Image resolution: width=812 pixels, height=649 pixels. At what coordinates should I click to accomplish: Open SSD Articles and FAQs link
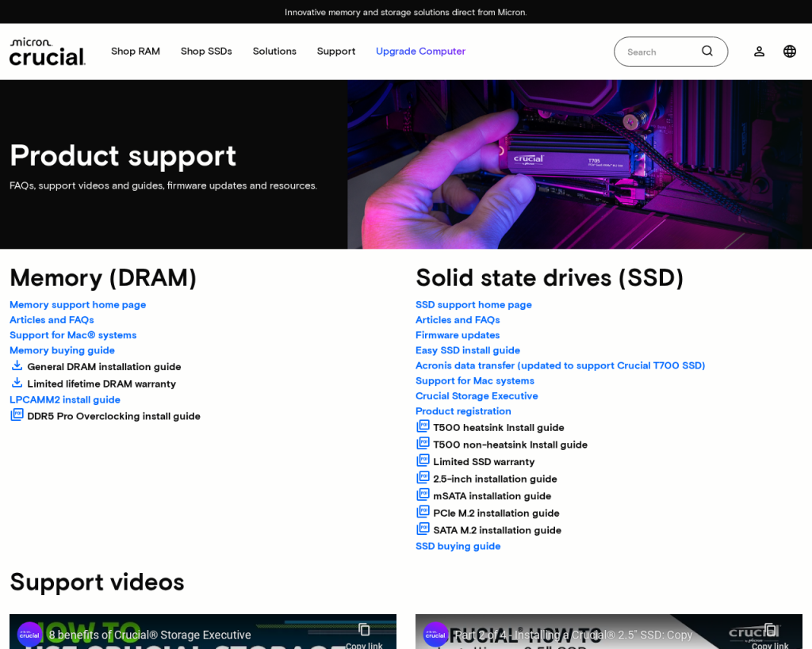tap(458, 320)
